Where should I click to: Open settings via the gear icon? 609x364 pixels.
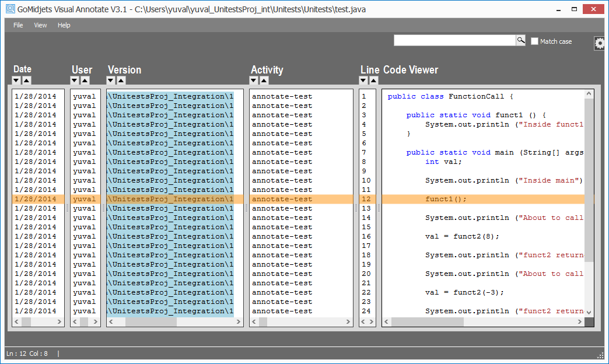[600, 44]
